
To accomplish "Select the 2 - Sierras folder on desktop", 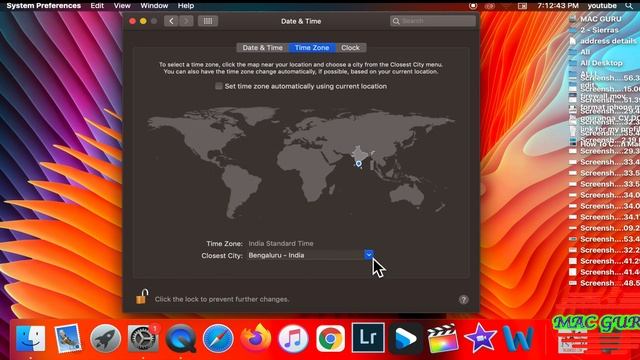I will point(594,30).
